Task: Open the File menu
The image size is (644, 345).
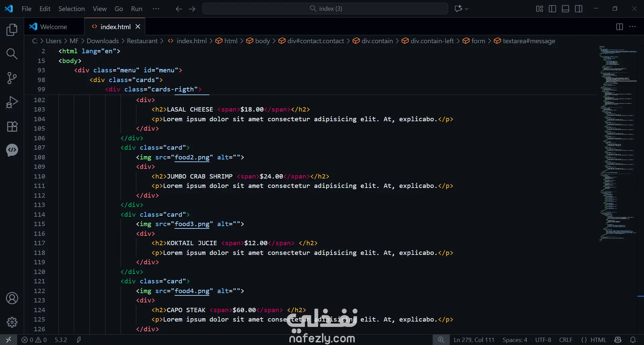Action: click(26, 9)
